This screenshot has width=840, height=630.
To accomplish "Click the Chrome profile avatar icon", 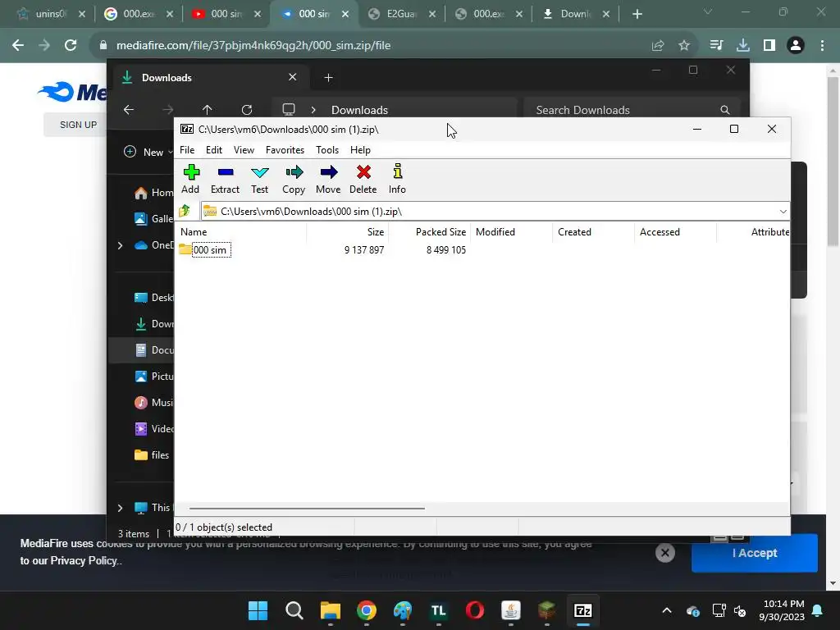I will [796, 46].
